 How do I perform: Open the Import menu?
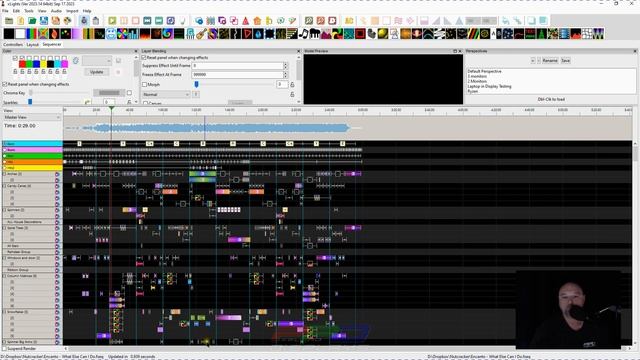point(72,11)
